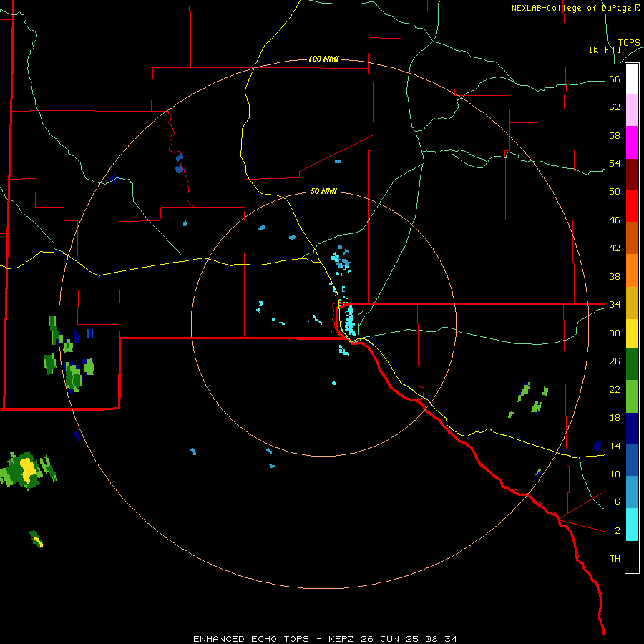Click the navy blue legend swatch

coord(632,429)
